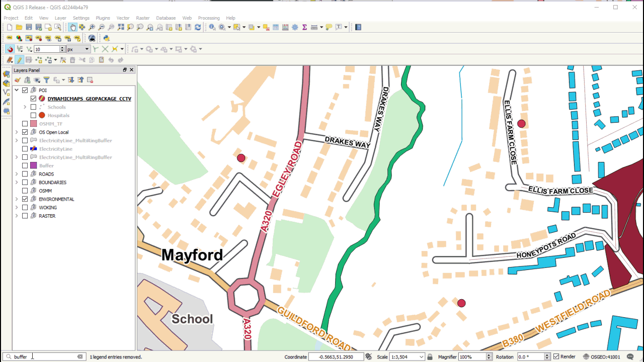This screenshot has width=644, height=362.
Task: Open the Project menu
Action: 11,18
